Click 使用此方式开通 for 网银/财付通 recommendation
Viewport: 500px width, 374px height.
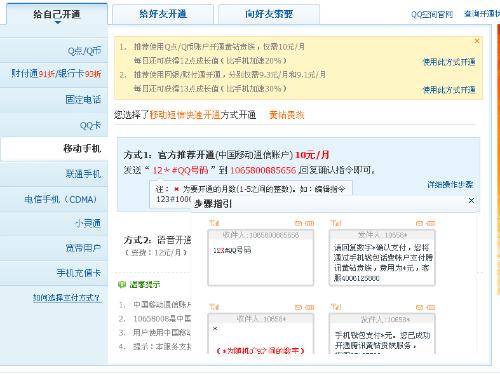pos(449,90)
